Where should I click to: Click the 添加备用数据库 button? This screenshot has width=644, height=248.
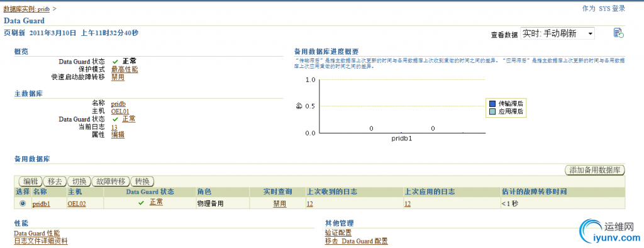point(595,170)
